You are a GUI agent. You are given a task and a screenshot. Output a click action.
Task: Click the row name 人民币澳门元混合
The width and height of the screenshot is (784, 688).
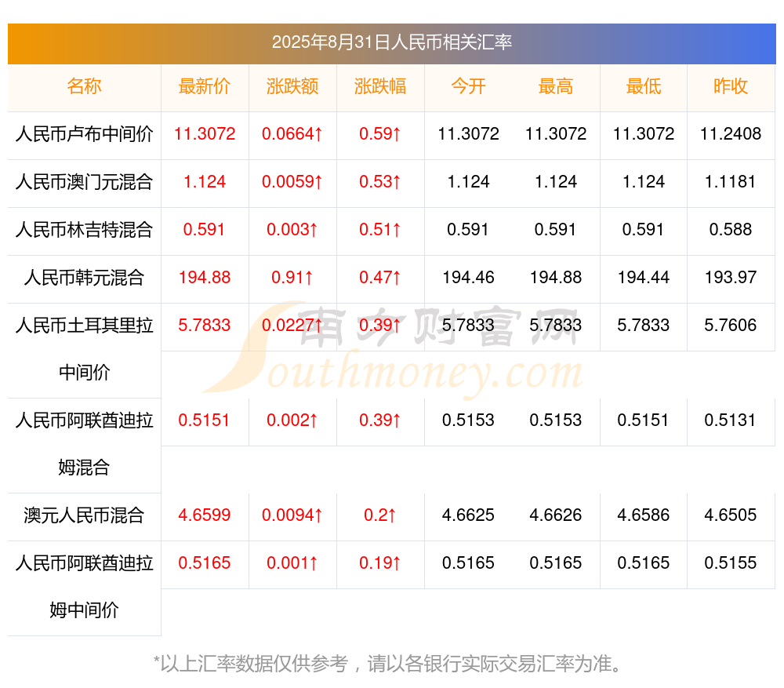(x=84, y=182)
